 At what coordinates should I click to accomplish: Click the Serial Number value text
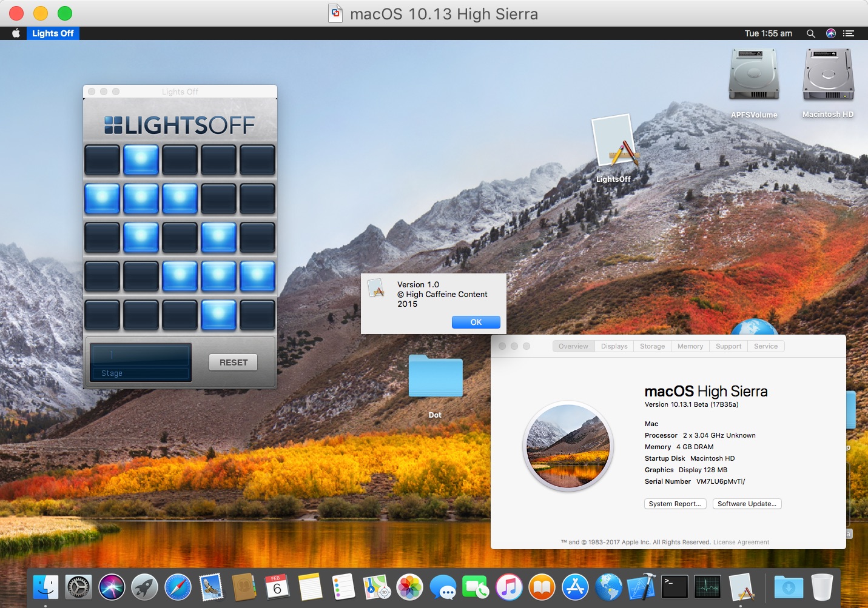[x=721, y=481]
